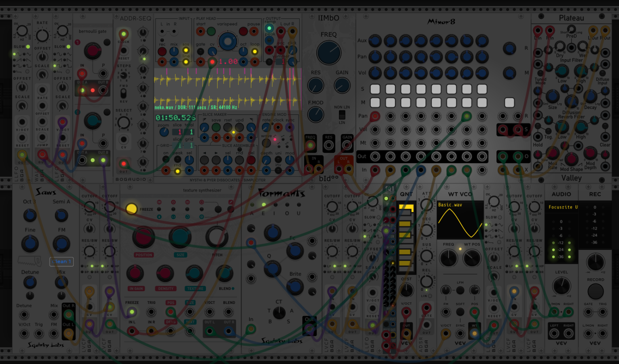Click the Plateau Decay knob
This screenshot has height=364, width=619.
[590, 97]
